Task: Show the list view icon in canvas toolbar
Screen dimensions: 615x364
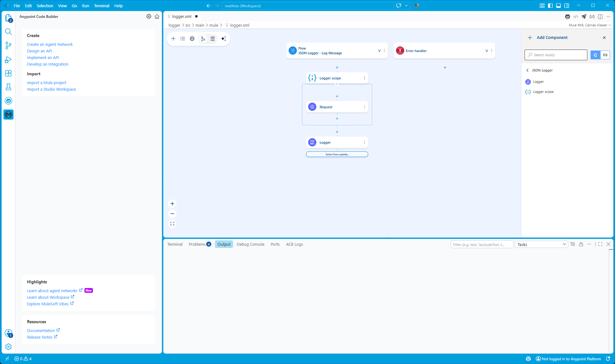Action: coord(183,39)
